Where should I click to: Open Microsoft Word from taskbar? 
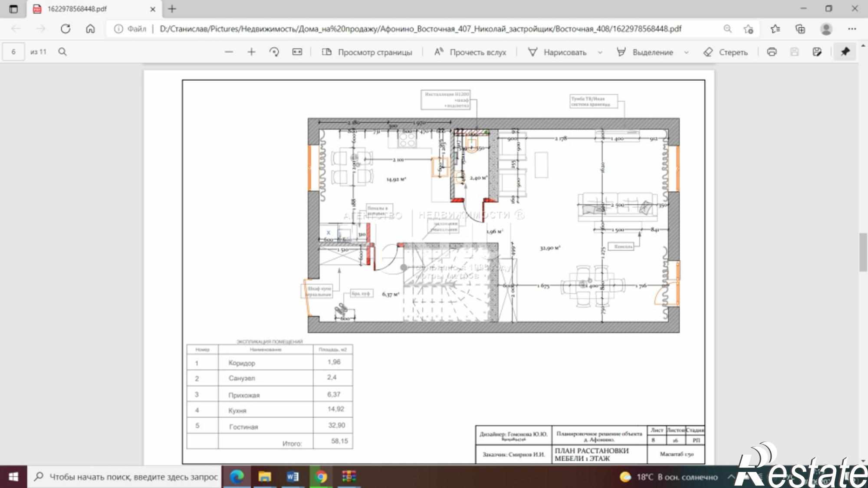[x=293, y=477]
